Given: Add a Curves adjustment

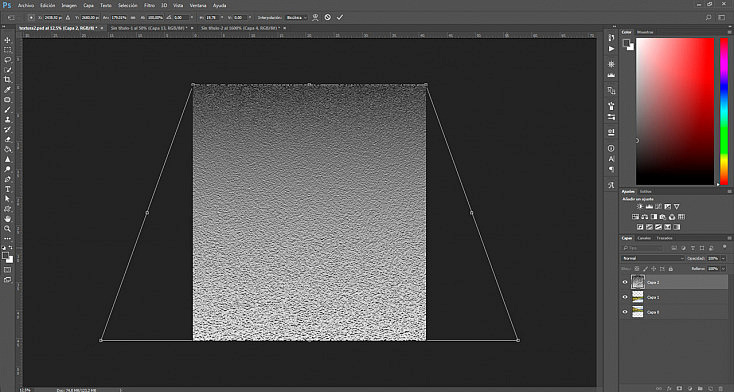Looking at the screenshot, I should tap(659, 207).
